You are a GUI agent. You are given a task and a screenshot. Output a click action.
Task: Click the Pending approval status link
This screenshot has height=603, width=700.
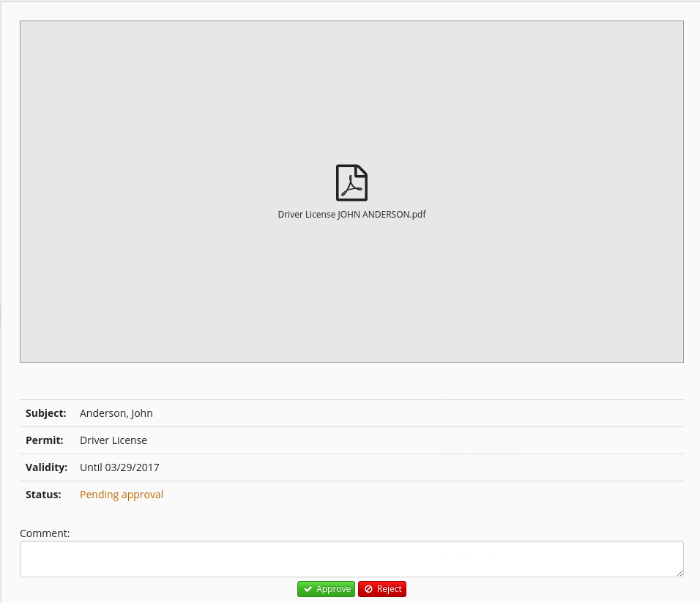122,494
